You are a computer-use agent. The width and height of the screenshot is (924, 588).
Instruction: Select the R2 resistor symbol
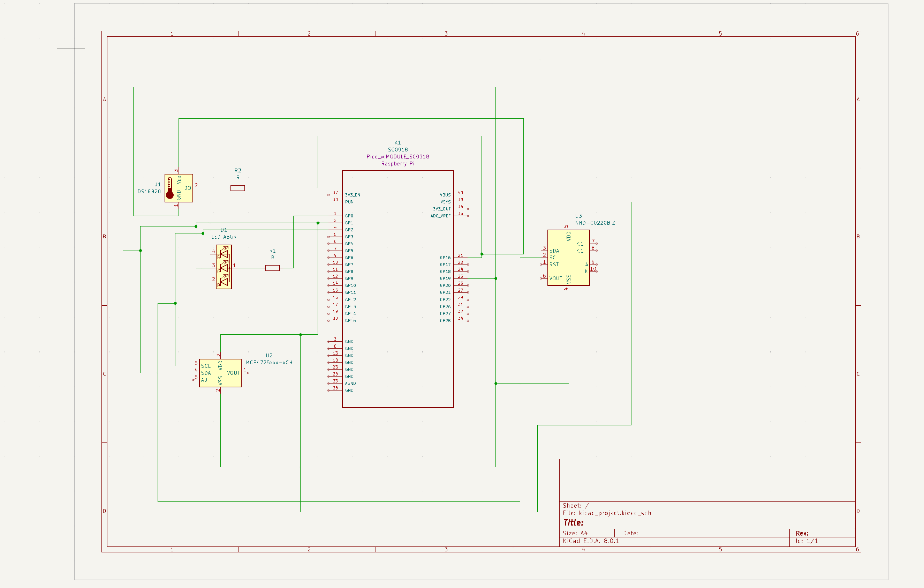[x=237, y=188]
